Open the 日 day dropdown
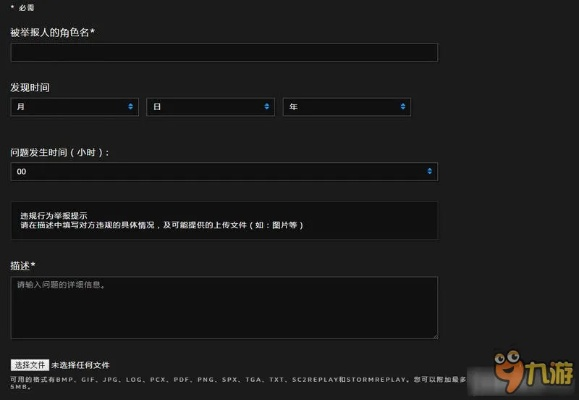The width and height of the screenshot is (579, 400). 210,107
